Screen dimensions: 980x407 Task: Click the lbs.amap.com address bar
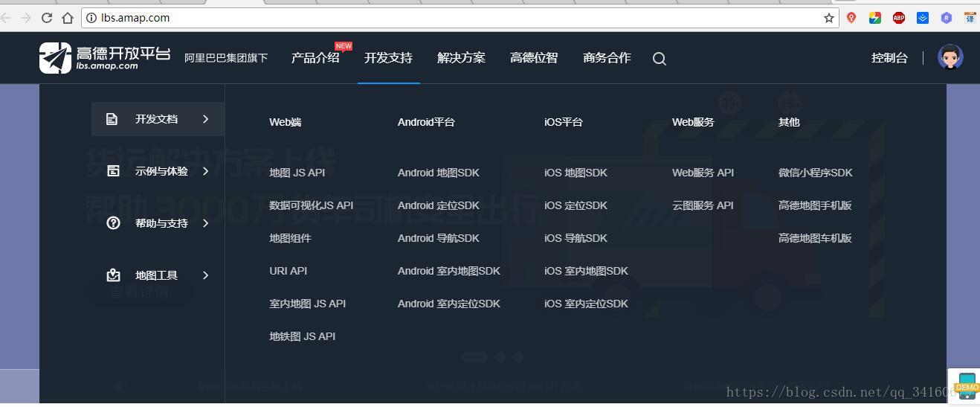[x=460, y=17]
